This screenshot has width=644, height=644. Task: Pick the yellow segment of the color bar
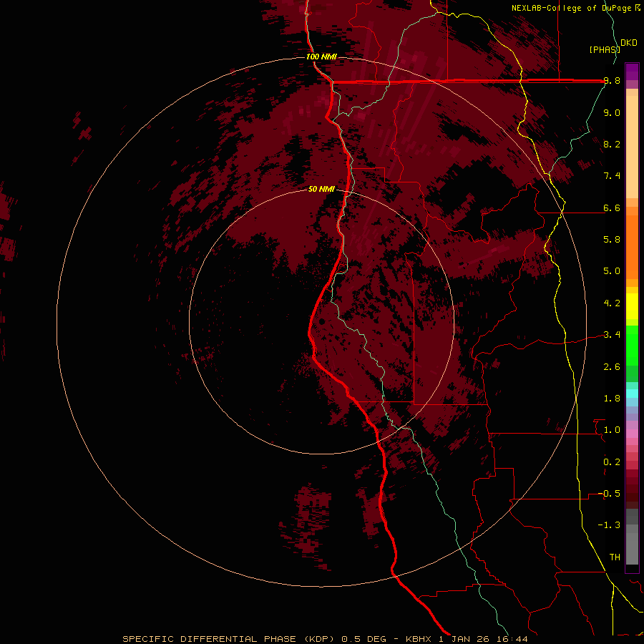pos(632,306)
